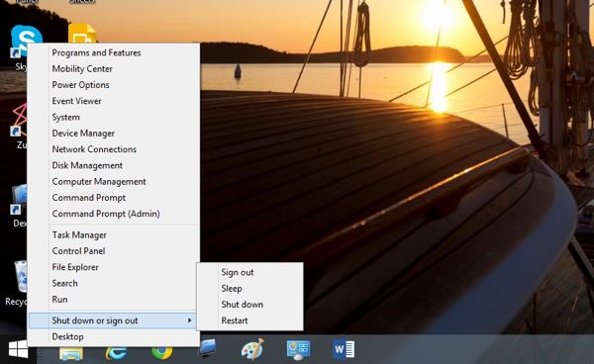Select the Search menu entry
The height and width of the screenshot is (364, 594).
point(114,283)
